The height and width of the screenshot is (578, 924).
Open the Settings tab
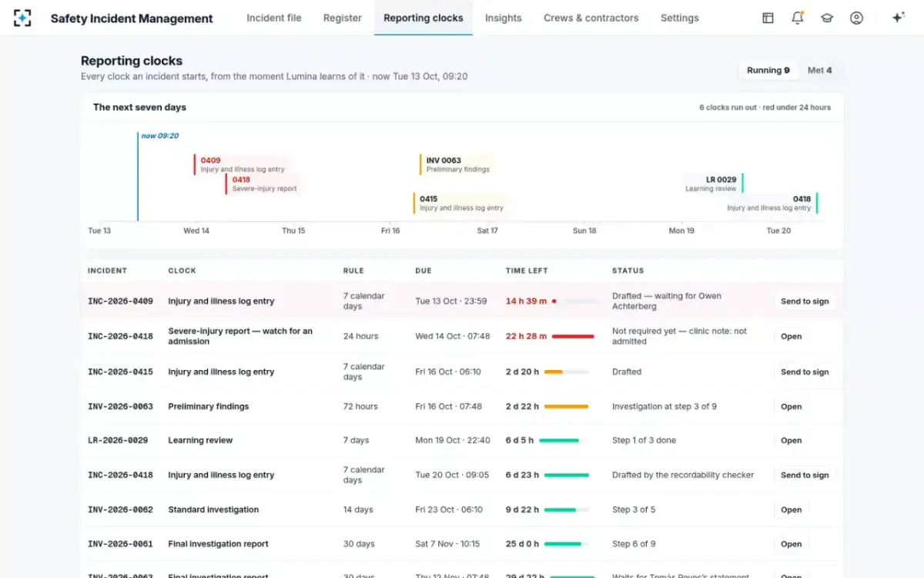680,18
